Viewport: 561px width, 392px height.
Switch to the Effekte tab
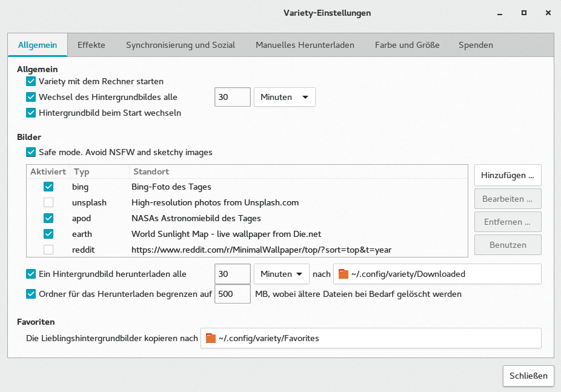pyautogui.click(x=91, y=45)
